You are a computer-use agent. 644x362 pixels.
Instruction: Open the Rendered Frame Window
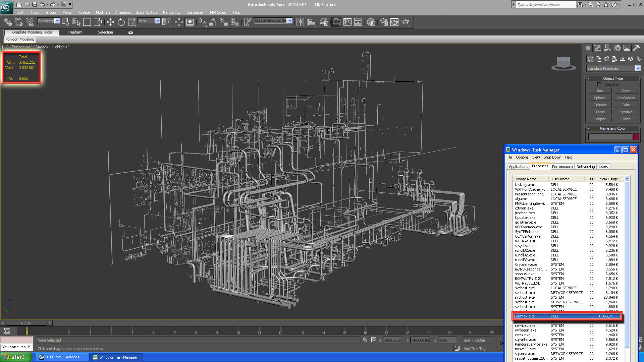click(x=394, y=22)
